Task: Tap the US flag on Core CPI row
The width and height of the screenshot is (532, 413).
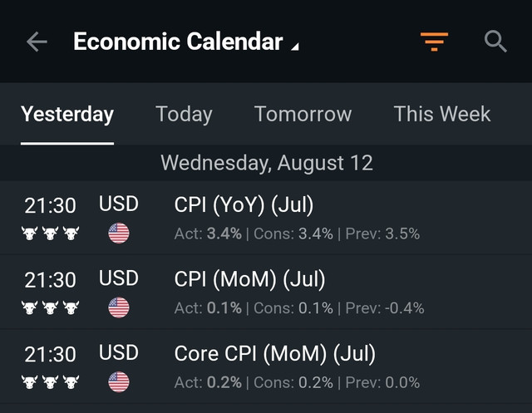Action: click(119, 382)
